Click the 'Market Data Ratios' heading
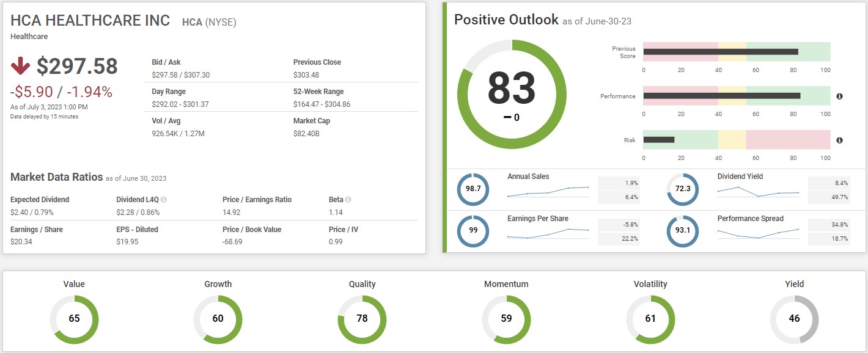 tap(56, 177)
